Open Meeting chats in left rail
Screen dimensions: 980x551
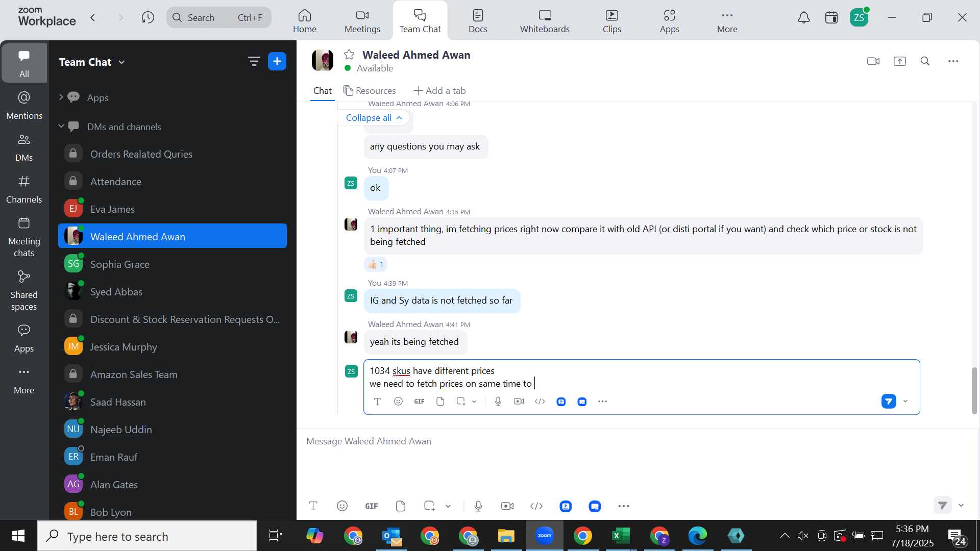tap(24, 237)
